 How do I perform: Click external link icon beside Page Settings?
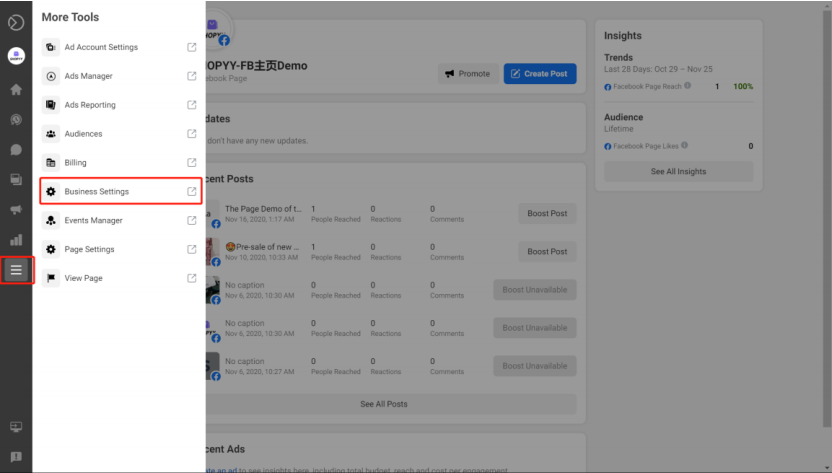click(x=192, y=249)
